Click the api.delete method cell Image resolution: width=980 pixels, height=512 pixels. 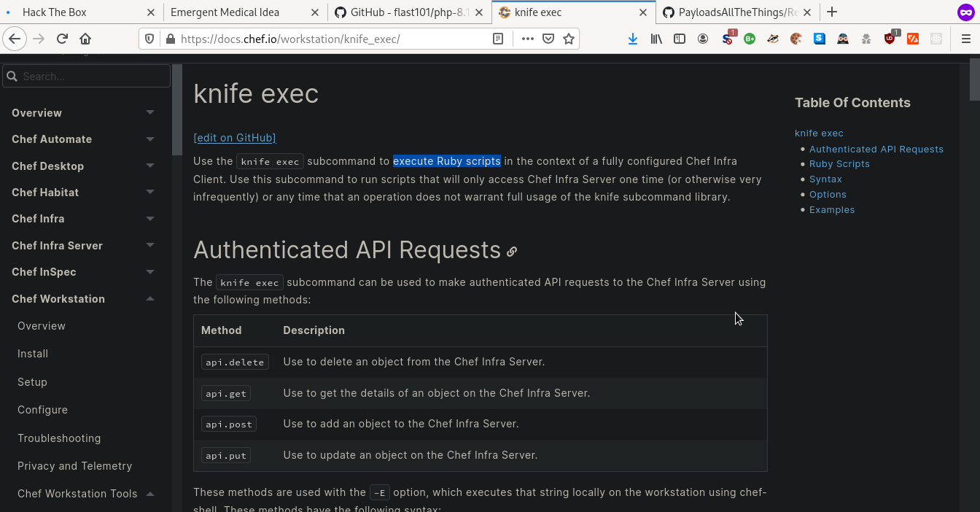click(235, 362)
